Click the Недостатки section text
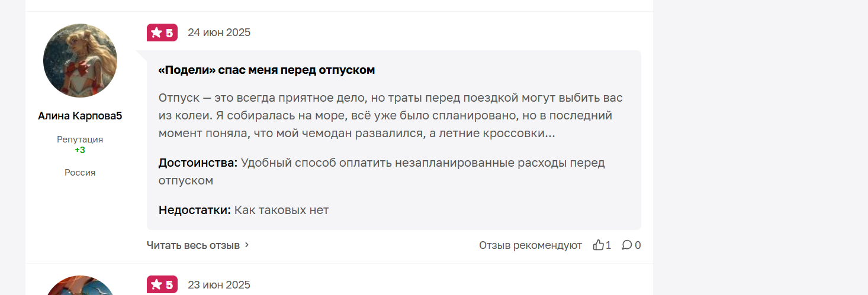 pos(243,210)
